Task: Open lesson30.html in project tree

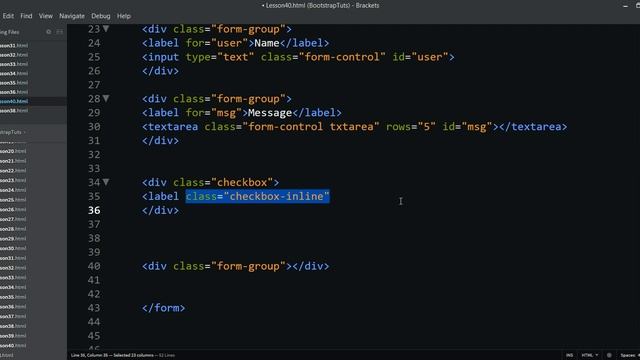Action: point(13,248)
